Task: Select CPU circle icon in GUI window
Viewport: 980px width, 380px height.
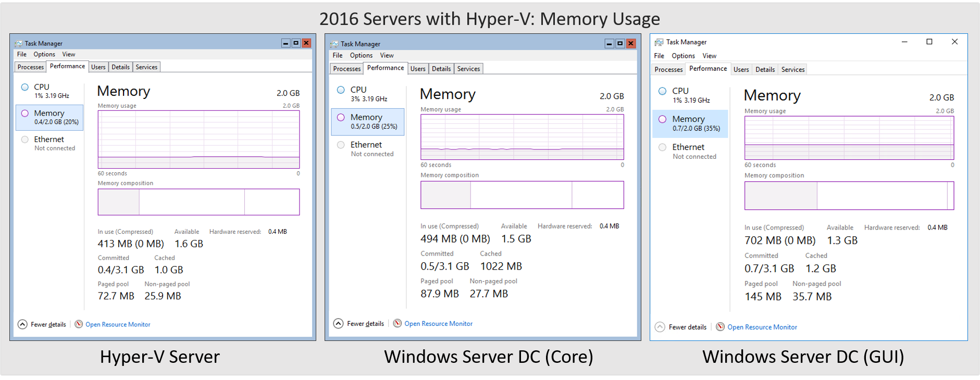Action: (662, 91)
